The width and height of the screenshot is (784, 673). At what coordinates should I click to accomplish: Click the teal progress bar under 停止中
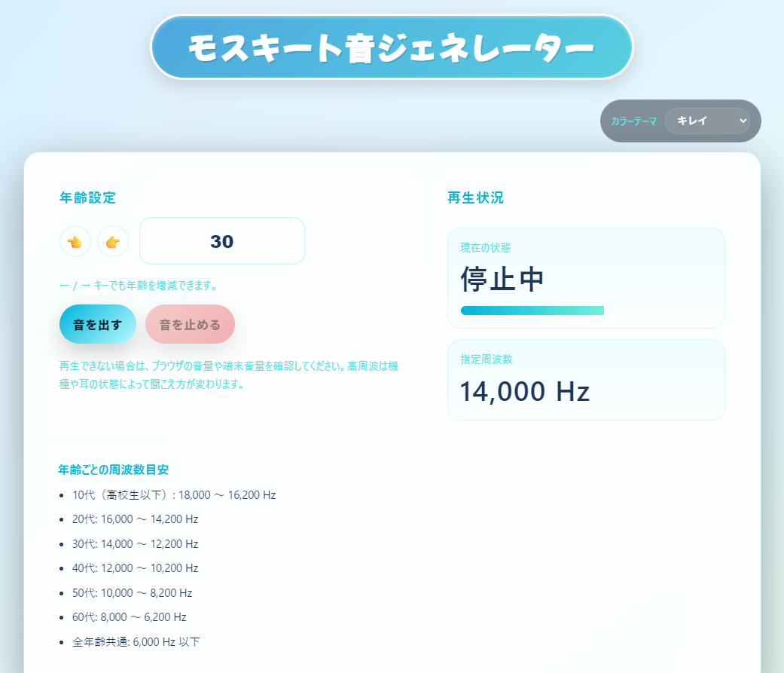532,310
